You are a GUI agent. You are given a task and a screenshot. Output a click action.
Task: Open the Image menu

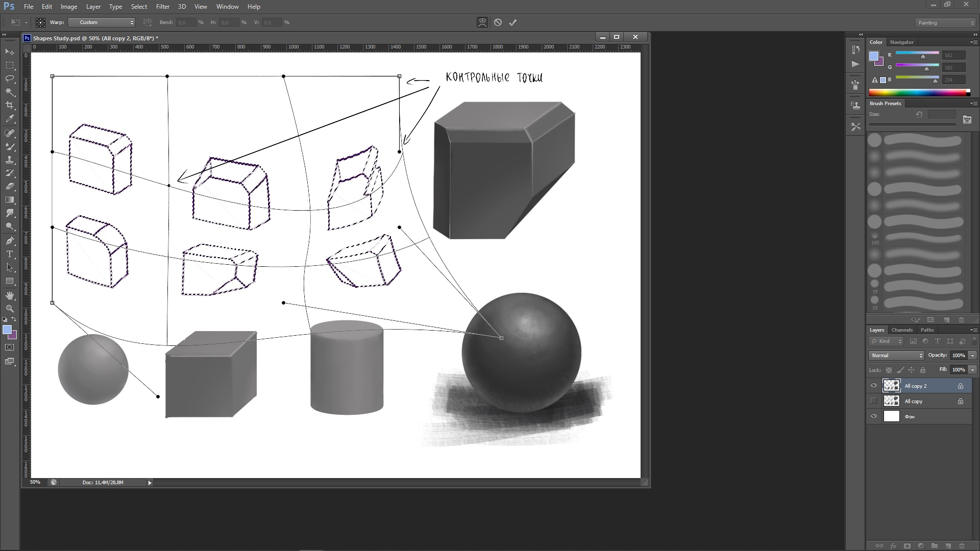point(69,7)
